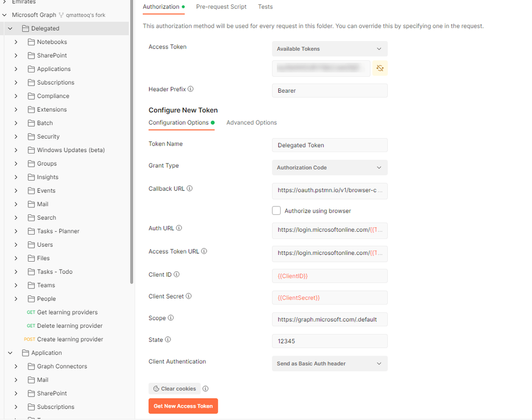Switch to the Tests tab
The image size is (532, 420).
[265, 7]
